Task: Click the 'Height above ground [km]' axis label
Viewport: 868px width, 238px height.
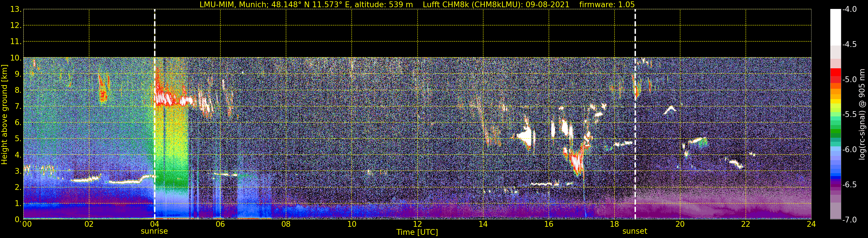Action: click(x=4, y=115)
